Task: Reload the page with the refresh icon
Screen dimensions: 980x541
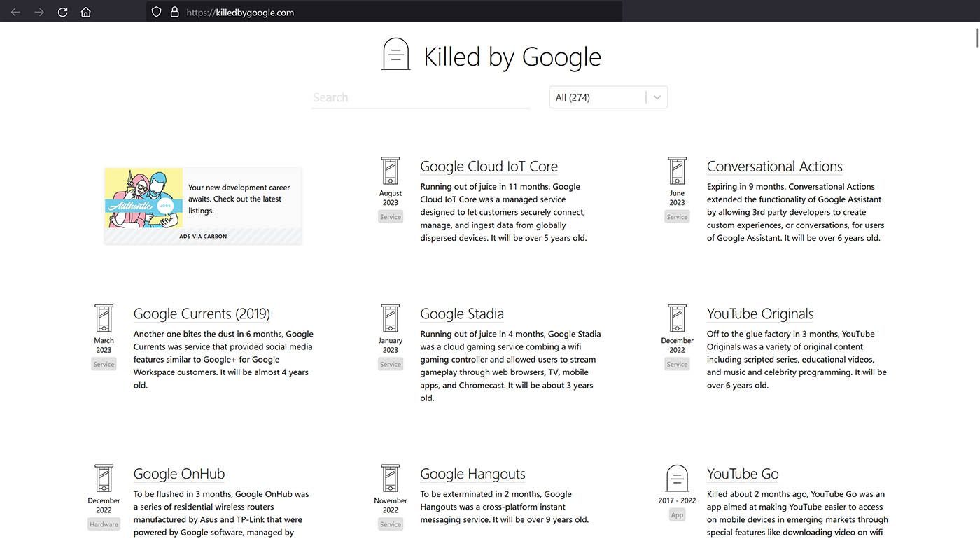Action: click(62, 12)
